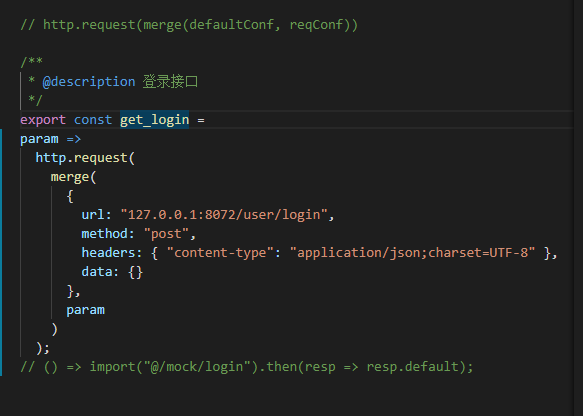Click the const keyword
583x416 pixels.
[93, 120]
